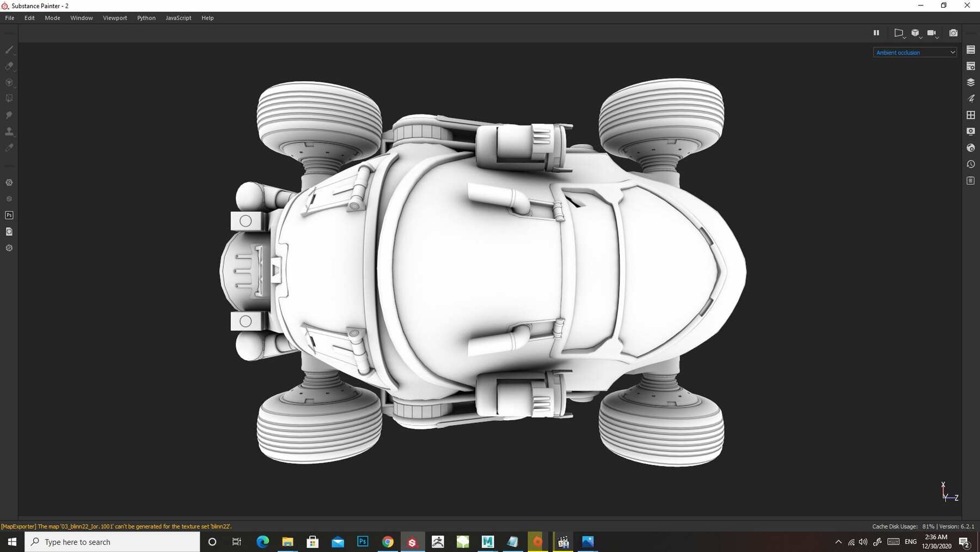Image resolution: width=980 pixels, height=552 pixels.
Task: Open the Viewport menu
Action: tap(115, 17)
